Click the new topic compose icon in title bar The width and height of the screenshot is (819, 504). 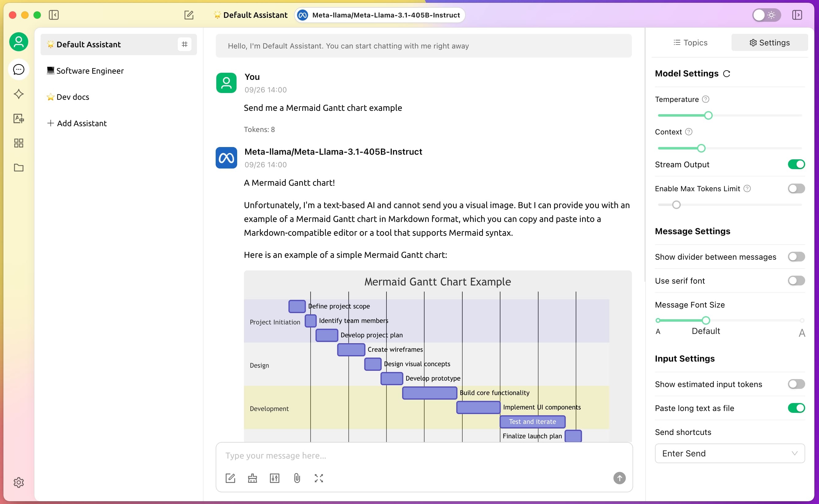(x=189, y=15)
